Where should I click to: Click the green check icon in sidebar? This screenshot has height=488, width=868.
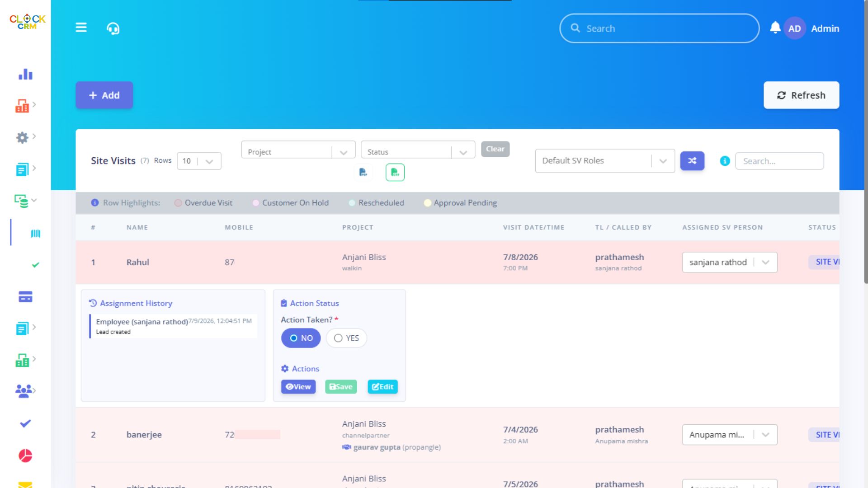pyautogui.click(x=36, y=265)
